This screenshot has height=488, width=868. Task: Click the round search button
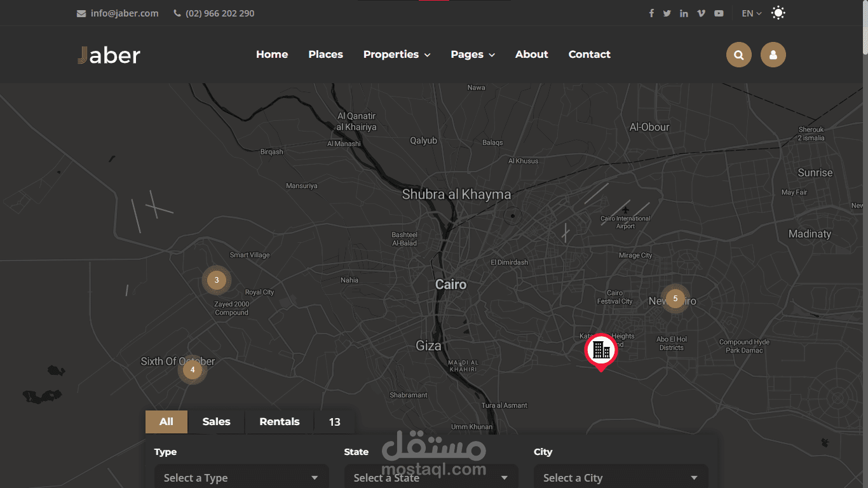click(739, 55)
